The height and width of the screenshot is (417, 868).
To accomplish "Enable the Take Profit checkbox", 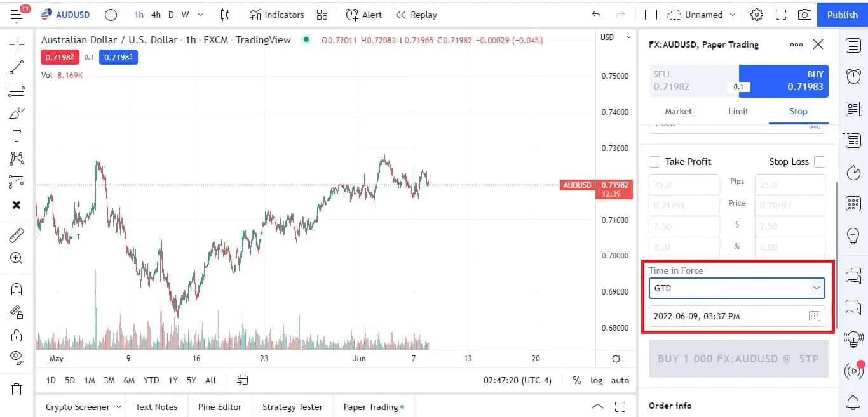I will coord(654,162).
